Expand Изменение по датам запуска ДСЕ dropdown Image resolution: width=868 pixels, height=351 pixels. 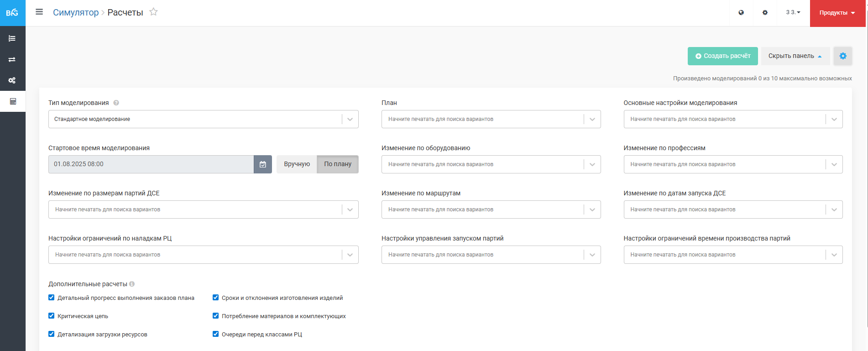733,210
